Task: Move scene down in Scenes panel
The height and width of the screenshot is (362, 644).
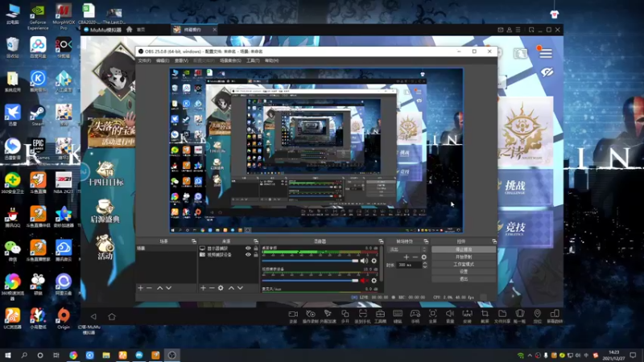Action: coord(168,288)
